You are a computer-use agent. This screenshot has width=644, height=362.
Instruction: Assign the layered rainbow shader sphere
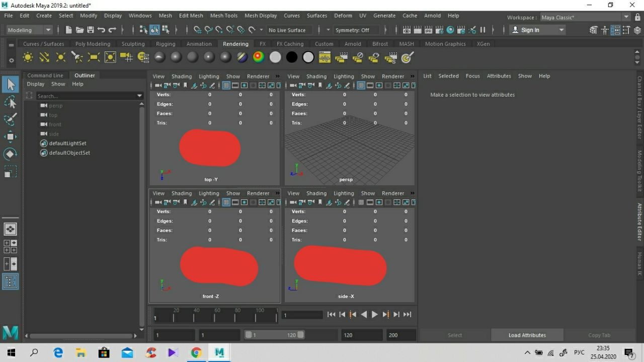pos(259,57)
